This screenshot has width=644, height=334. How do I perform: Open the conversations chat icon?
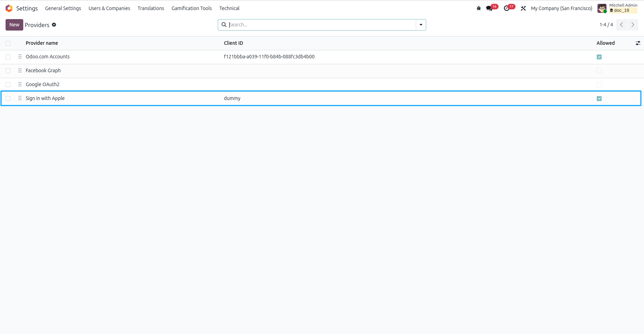(x=489, y=8)
